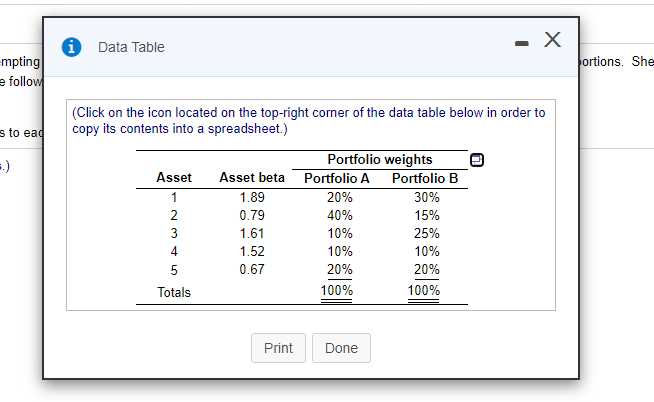
Task: Click the copy-to-spreadsheet icon beside the table
Action: click(476, 160)
